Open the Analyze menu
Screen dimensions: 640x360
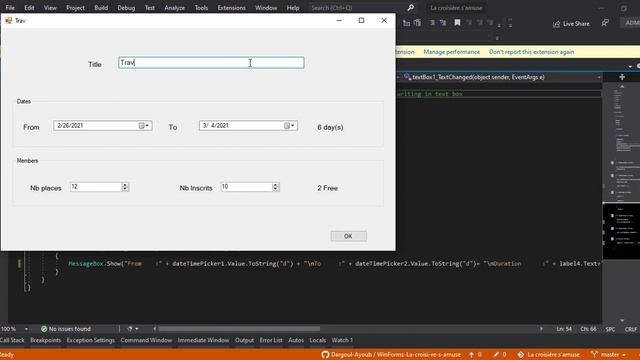tap(174, 8)
